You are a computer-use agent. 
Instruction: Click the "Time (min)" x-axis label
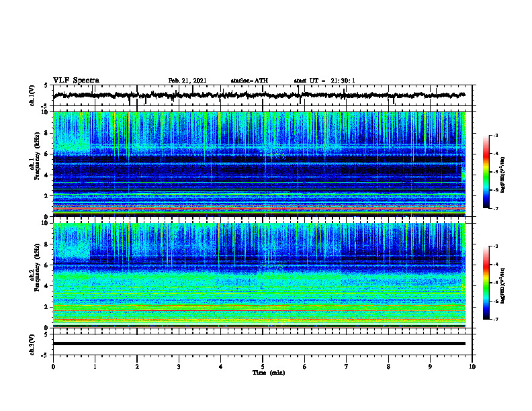tap(269, 373)
